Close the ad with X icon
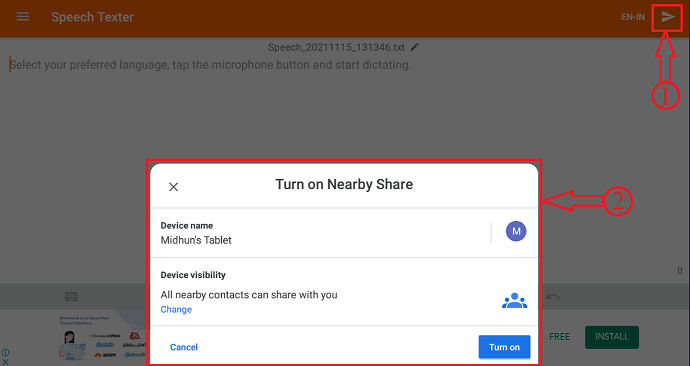Screen dimensions: 690x366 pyautogui.click(x=5, y=362)
